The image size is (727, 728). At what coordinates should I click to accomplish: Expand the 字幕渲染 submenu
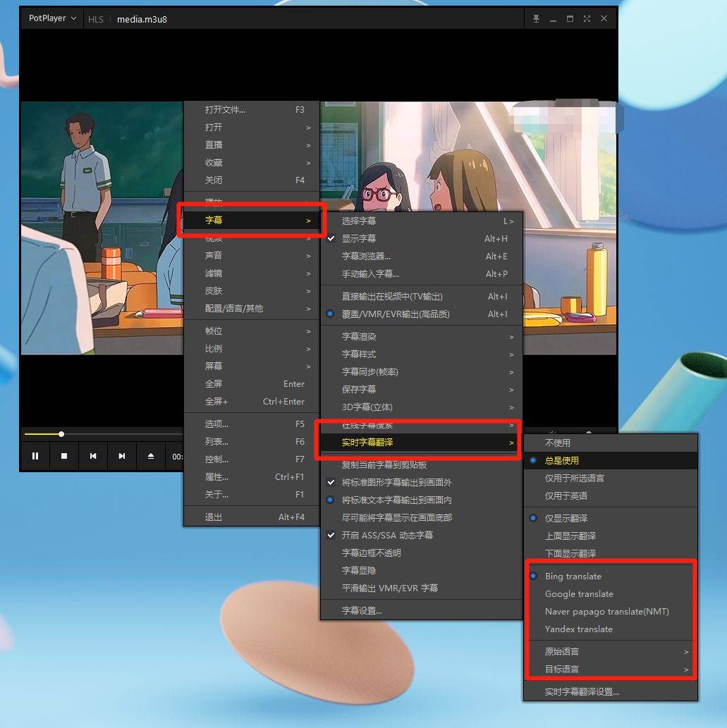(x=422, y=337)
